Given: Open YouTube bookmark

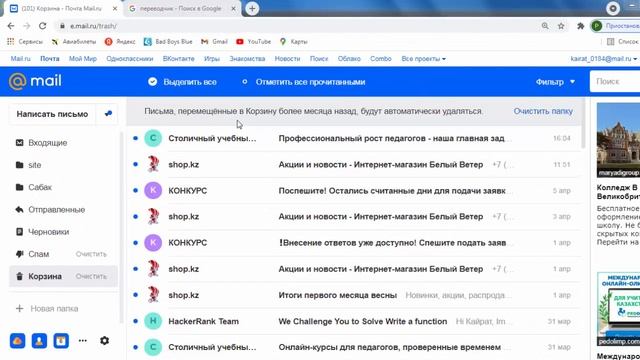Looking at the screenshot, I should click(x=253, y=42).
